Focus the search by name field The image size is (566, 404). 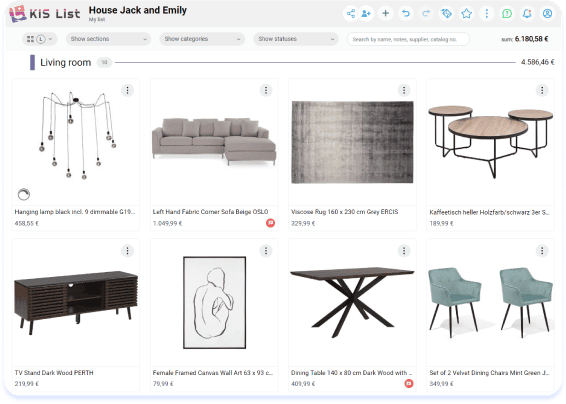pyautogui.click(x=408, y=39)
